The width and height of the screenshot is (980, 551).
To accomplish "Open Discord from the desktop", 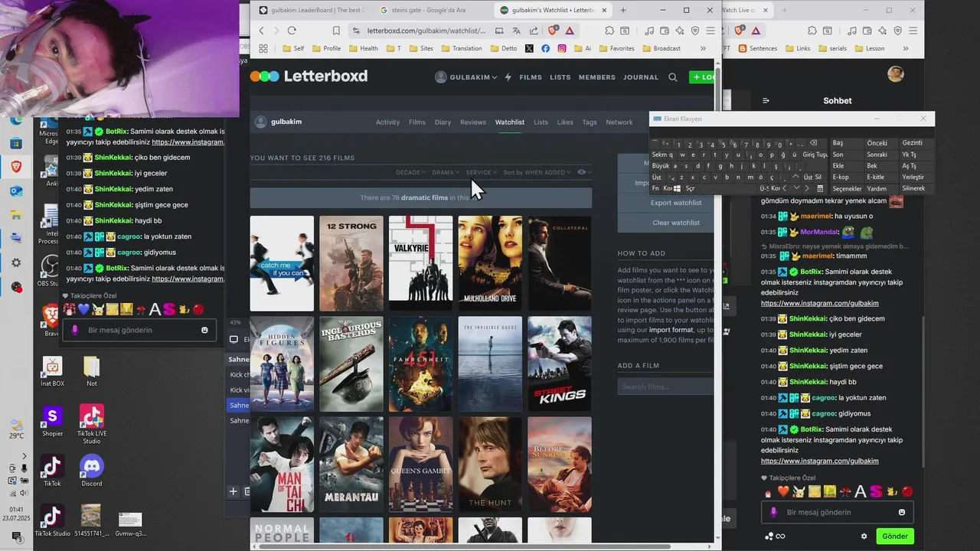I will point(92,470).
